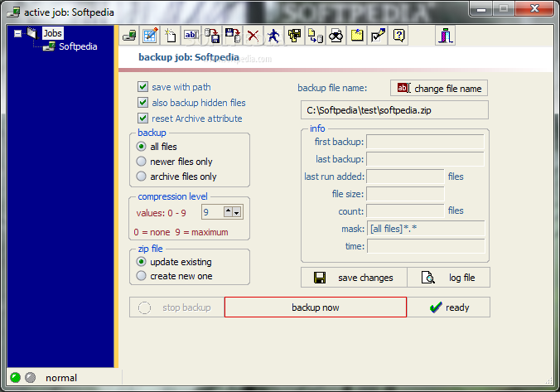Screen dimensions: 560x392
Task: Click the green checkmark ready icon
Action: [436, 307]
